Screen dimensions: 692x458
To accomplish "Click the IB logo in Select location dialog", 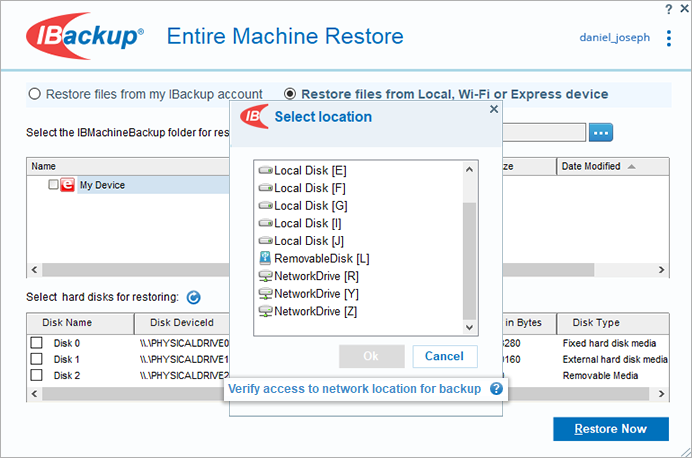I will (x=254, y=116).
